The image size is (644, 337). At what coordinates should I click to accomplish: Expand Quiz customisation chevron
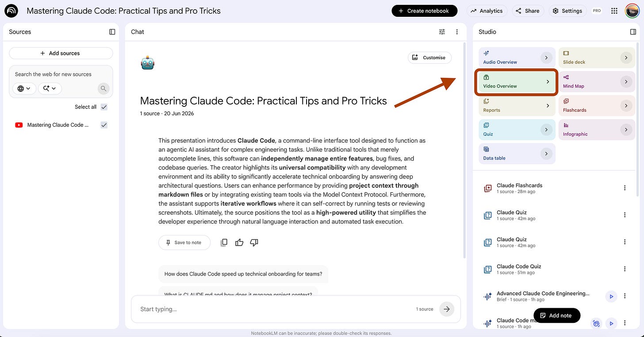(546, 129)
